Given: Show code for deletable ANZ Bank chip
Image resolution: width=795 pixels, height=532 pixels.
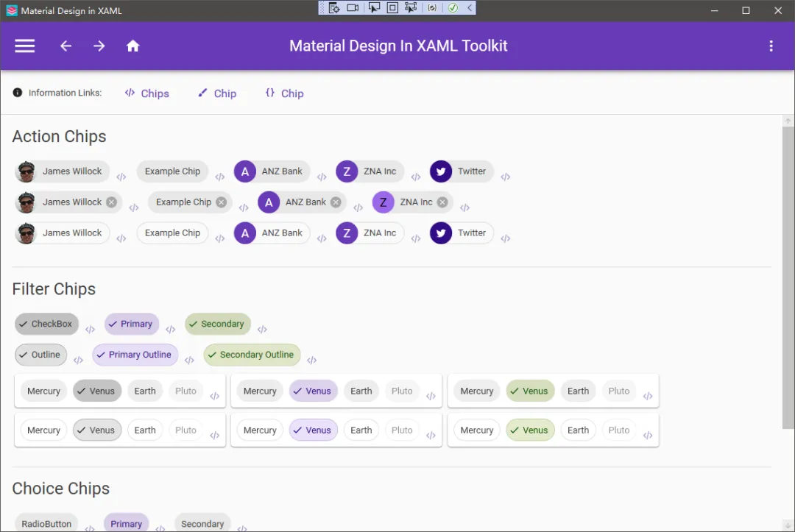Looking at the screenshot, I should (x=358, y=208).
